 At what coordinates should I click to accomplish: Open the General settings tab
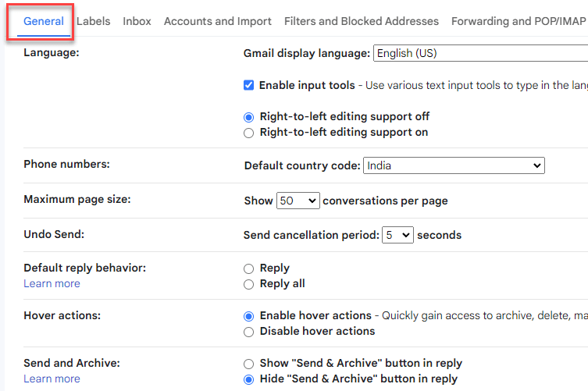click(44, 22)
